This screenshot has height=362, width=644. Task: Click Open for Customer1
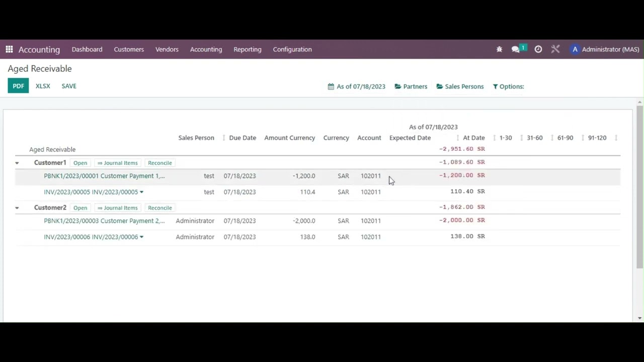pos(80,163)
